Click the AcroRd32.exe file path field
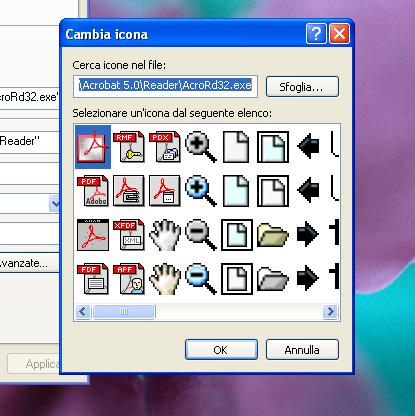This screenshot has width=415, height=416. 165,86
